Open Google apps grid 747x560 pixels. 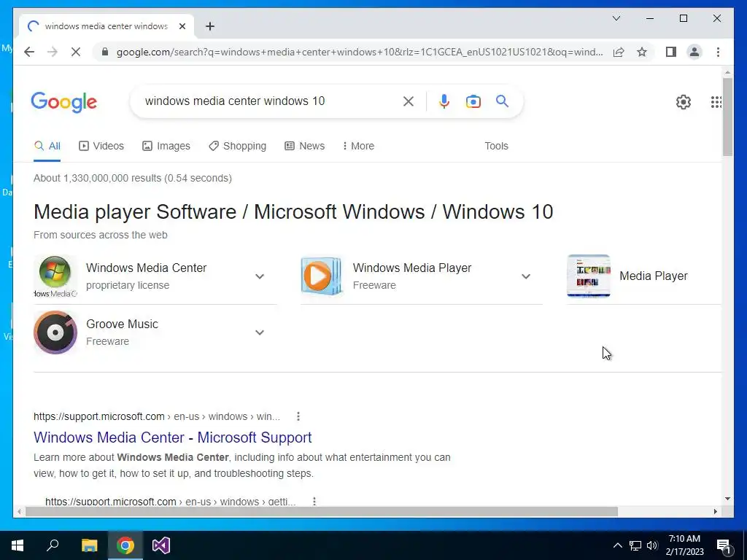716,101
